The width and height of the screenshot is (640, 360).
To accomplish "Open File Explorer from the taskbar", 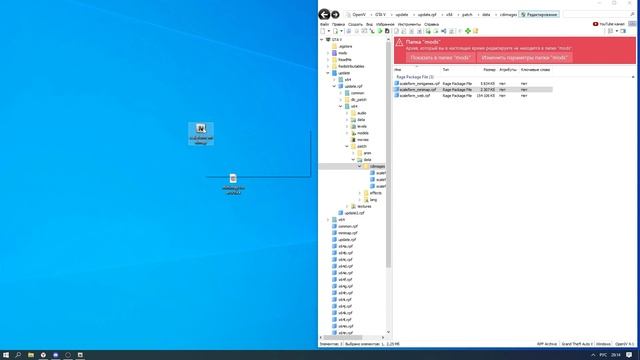I will pyautogui.click(x=31, y=355).
